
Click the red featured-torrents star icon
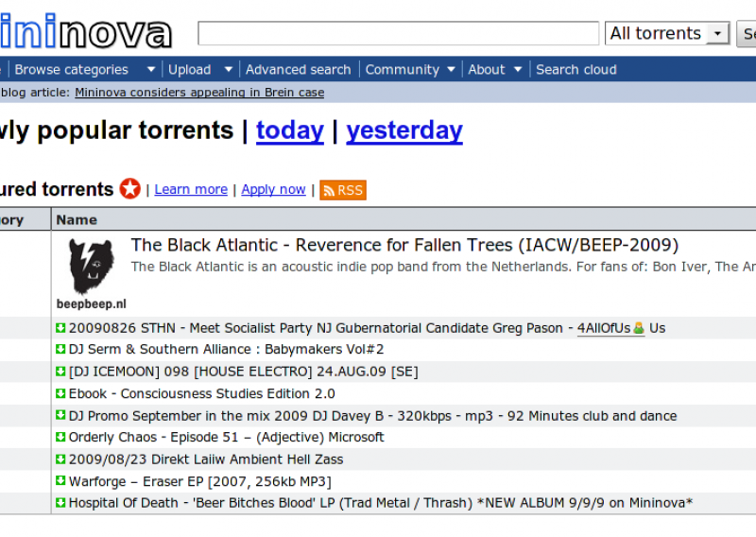coord(130,189)
